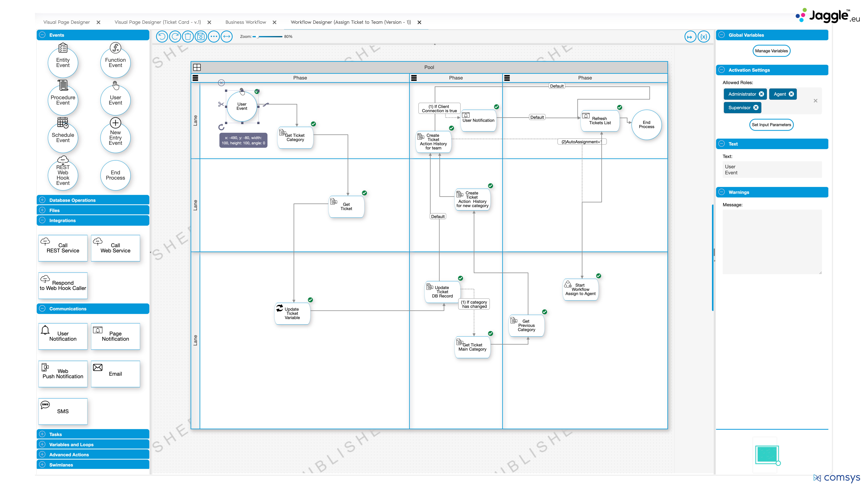Screen dimensions: 868x488
Task: Open the three-dots more options button
Action: (214, 36)
